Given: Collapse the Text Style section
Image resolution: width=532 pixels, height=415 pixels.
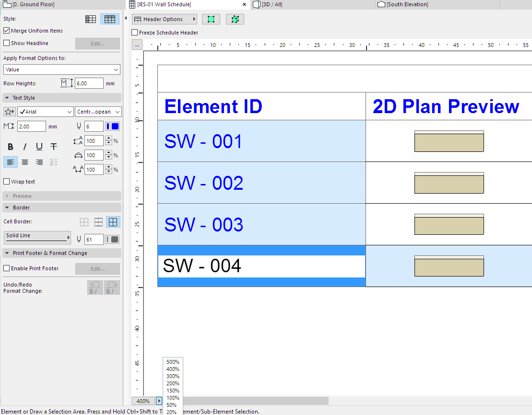Looking at the screenshot, I should [x=7, y=98].
